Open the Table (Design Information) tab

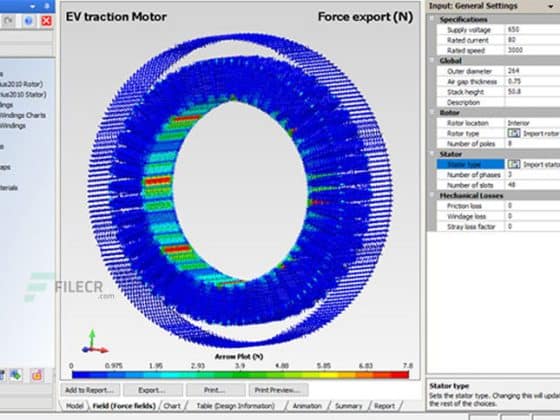[236, 406]
